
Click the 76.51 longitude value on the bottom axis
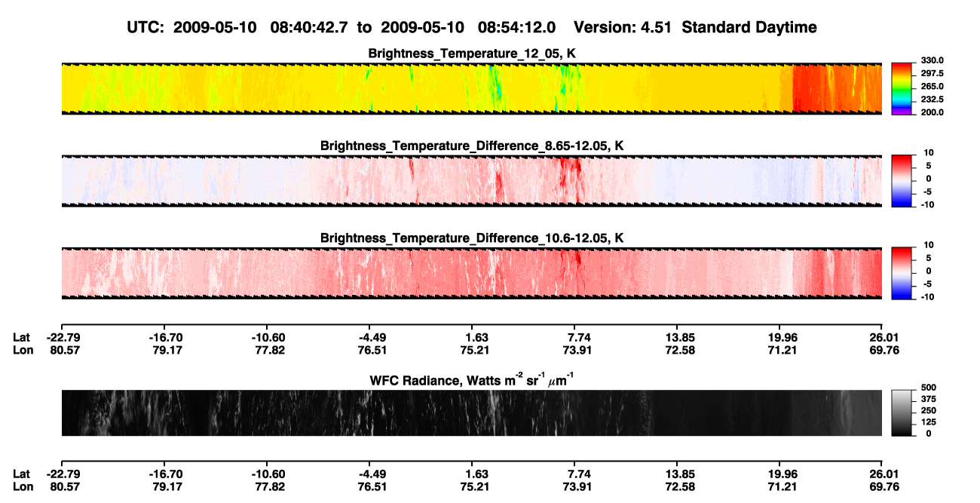pos(370,486)
